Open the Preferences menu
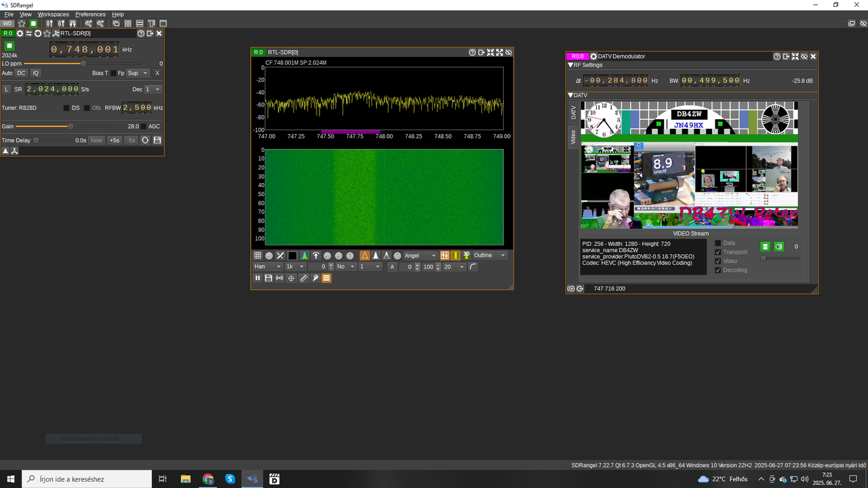The width and height of the screenshot is (868, 488). (x=90, y=14)
